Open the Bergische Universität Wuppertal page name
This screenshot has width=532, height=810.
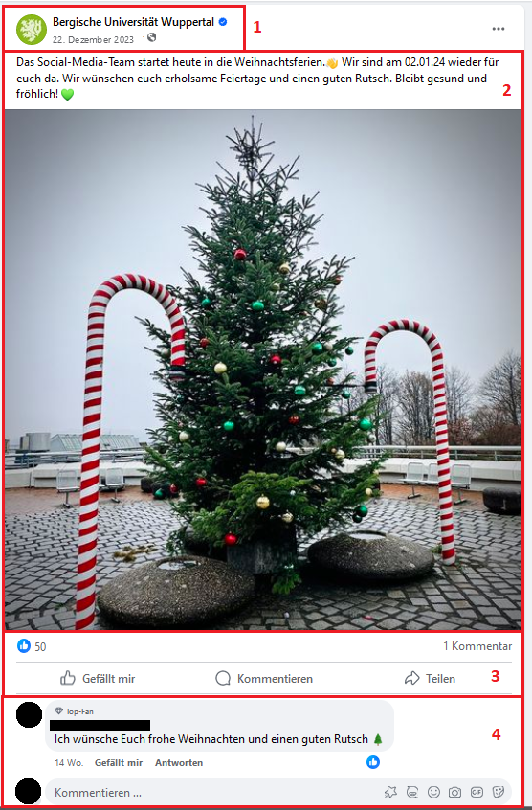pyautogui.click(x=133, y=22)
